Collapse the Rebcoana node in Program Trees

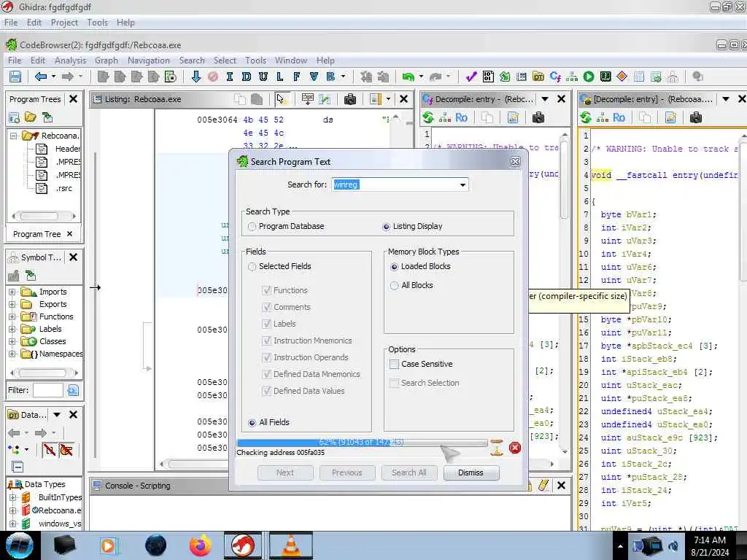(14, 136)
